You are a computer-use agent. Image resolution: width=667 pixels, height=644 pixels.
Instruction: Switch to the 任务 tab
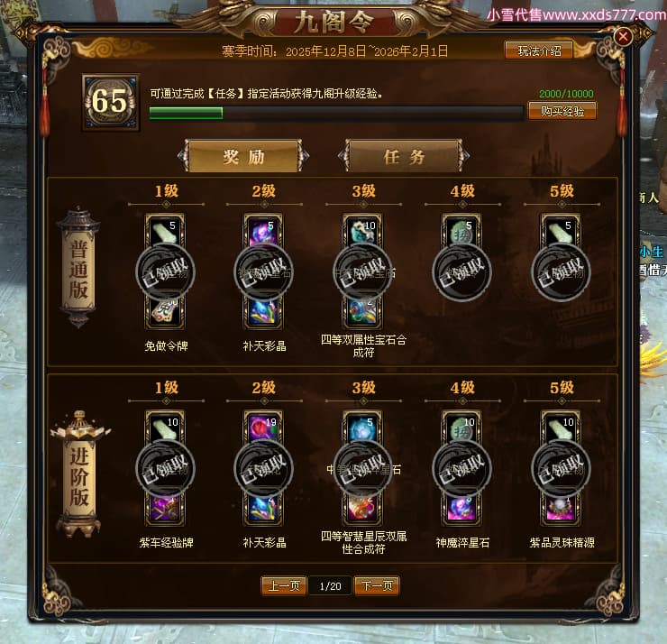(x=404, y=156)
